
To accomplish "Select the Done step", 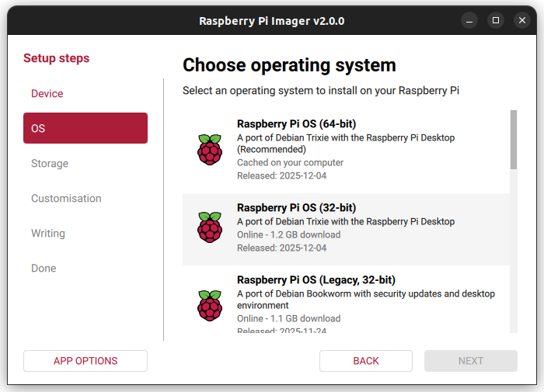I will (x=44, y=269).
